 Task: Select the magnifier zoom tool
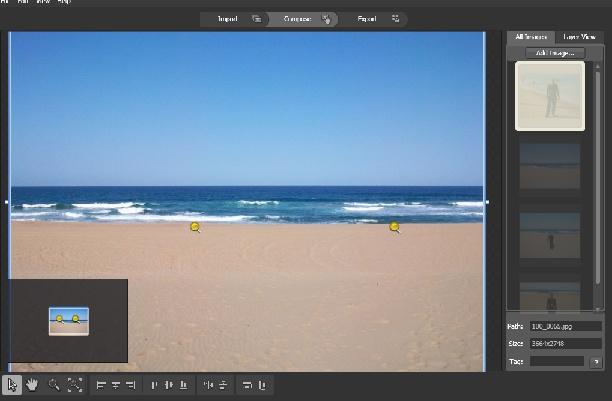[54, 385]
